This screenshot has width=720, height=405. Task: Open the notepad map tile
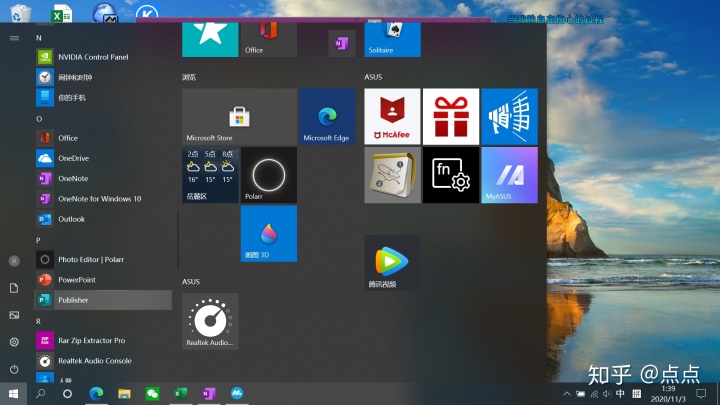coord(392,175)
